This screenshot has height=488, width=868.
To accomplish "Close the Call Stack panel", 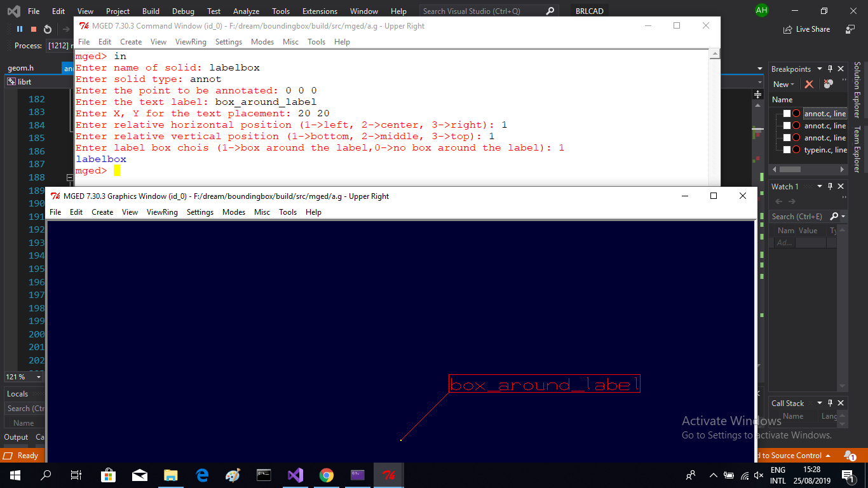I will 841,403.
